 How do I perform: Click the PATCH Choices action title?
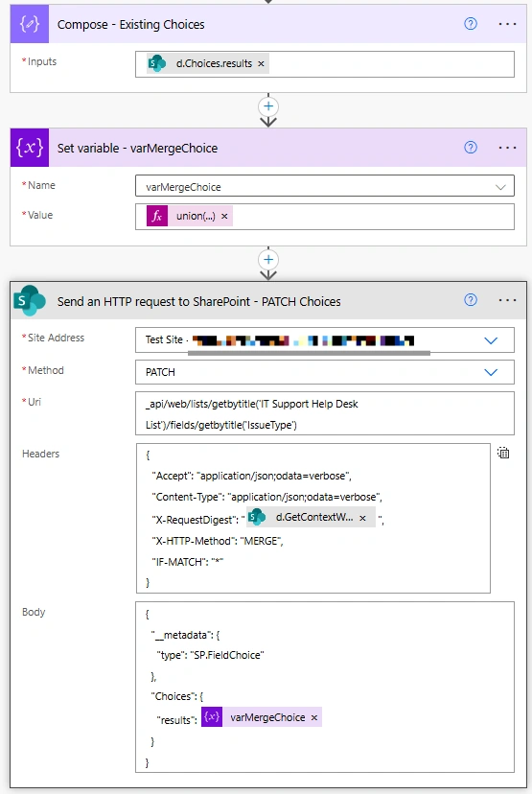[199, 301]
